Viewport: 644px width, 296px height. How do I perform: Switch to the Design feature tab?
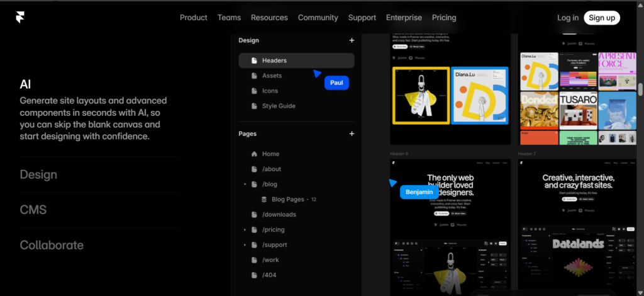[x=38, y=174]
